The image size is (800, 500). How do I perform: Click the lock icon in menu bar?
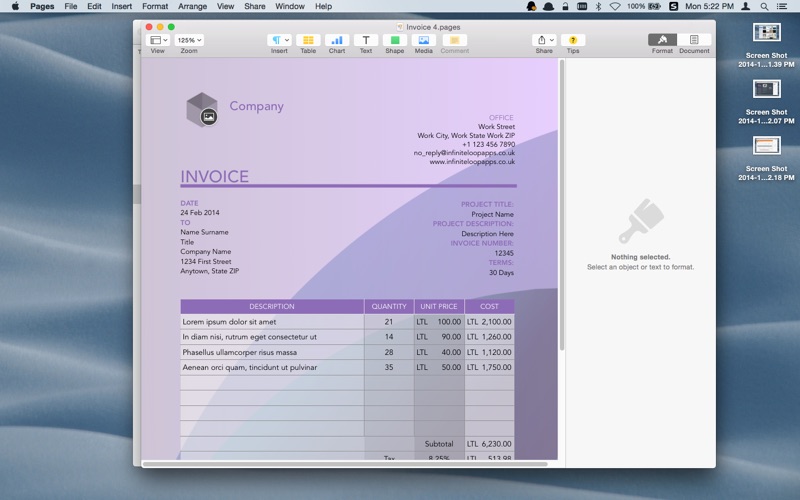(565, 6)
